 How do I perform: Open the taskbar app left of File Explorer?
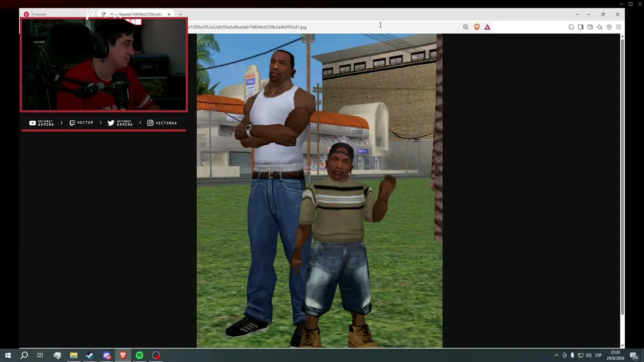57,355
